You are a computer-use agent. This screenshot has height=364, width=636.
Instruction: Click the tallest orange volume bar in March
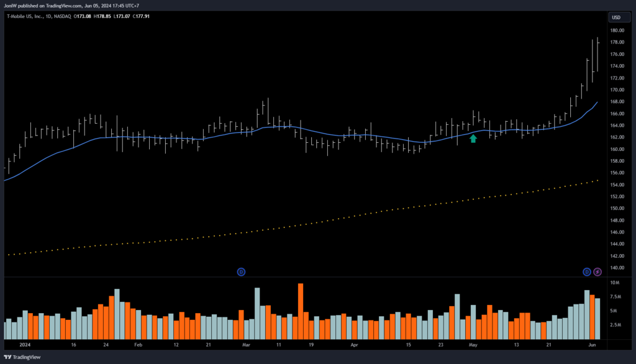[x=301, y=311]
